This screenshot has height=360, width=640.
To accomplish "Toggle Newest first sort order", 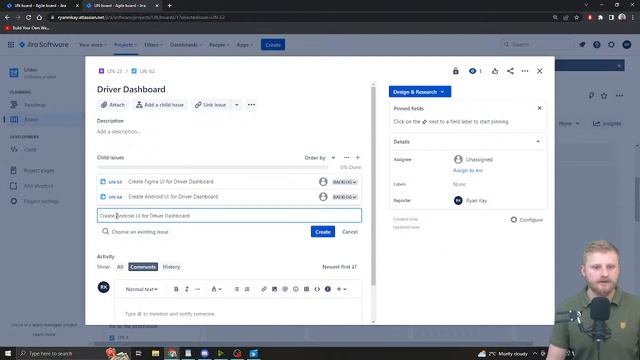I will click(340, 267).
